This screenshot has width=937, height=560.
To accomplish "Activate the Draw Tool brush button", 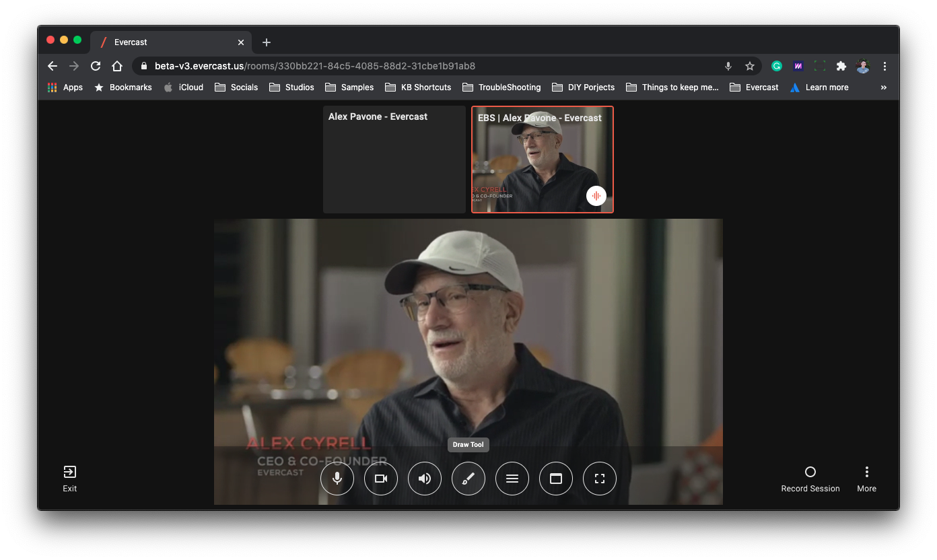I will click(468, 479).
